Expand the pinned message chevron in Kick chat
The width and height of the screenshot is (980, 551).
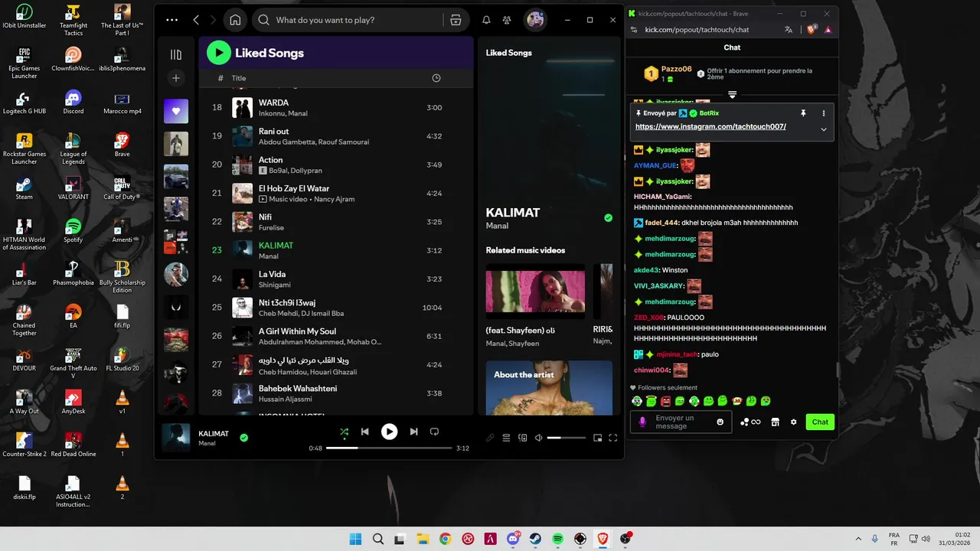tap(824, 129)
